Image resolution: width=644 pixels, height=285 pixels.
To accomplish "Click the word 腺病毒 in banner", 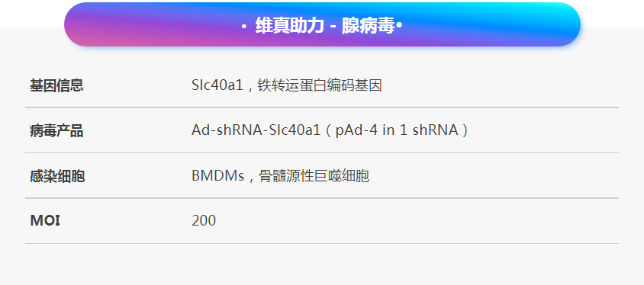I will [x=369, y=26].
